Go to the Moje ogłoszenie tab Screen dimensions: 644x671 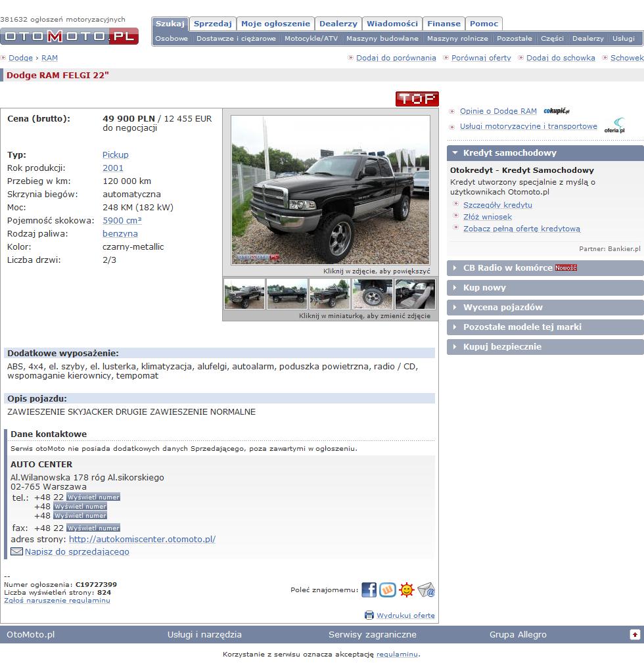pyautogui.click(x=275, y=24)
